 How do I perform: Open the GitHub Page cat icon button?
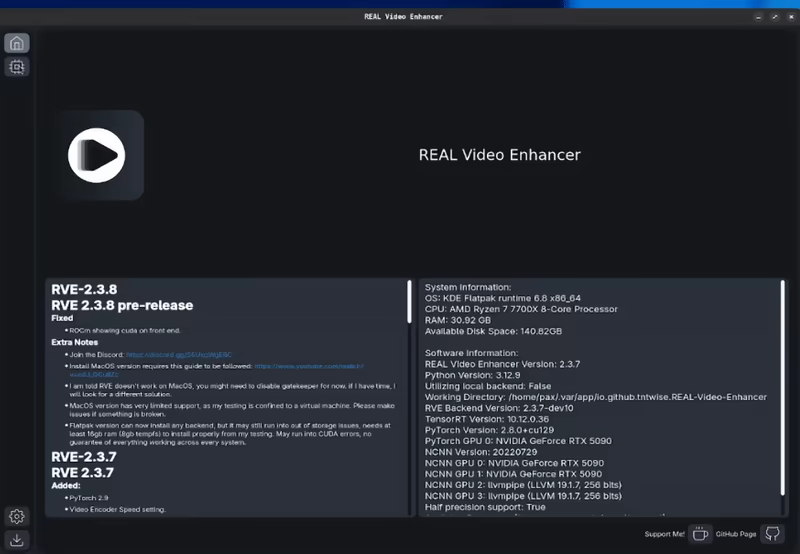772,534
